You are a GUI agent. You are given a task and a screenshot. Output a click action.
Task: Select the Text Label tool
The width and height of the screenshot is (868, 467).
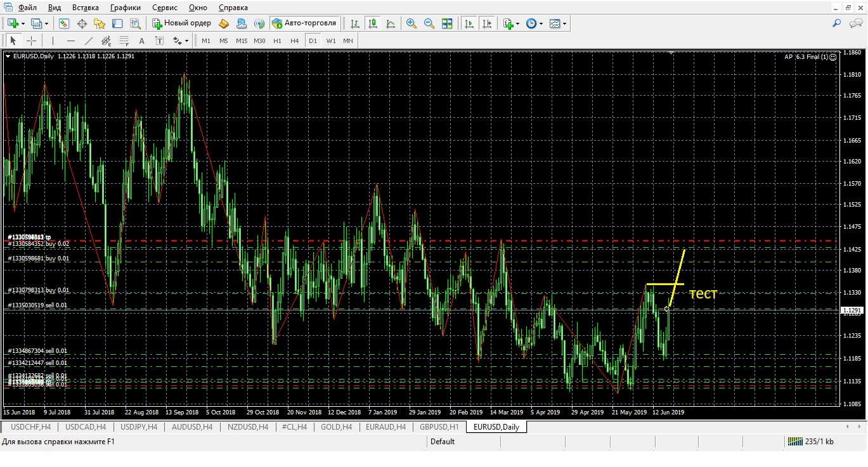coord(160,41)
